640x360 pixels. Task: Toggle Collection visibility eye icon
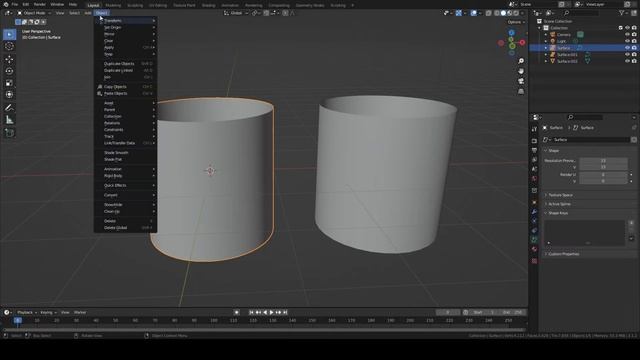click(627, 28)
